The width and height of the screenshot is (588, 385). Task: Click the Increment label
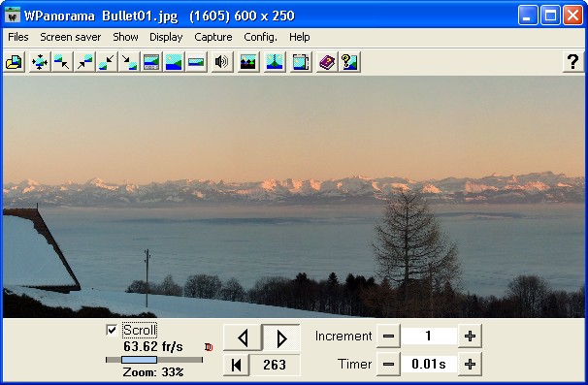[343, 336]
